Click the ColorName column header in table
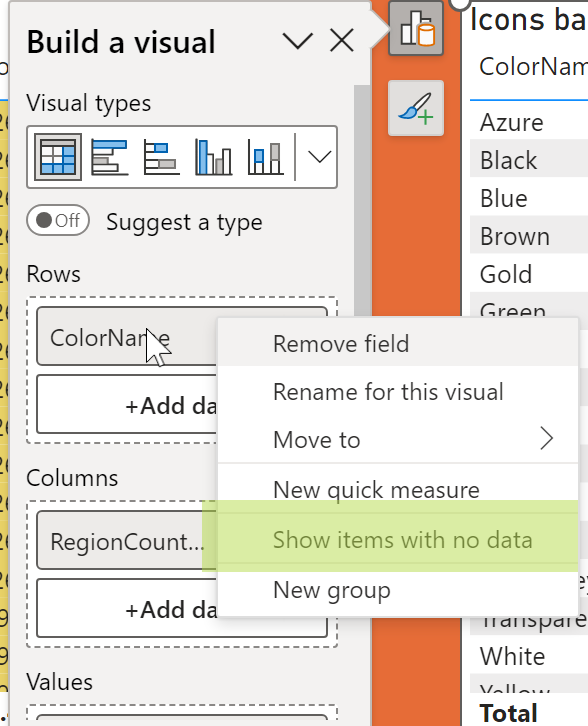 [x=533, y=67]
